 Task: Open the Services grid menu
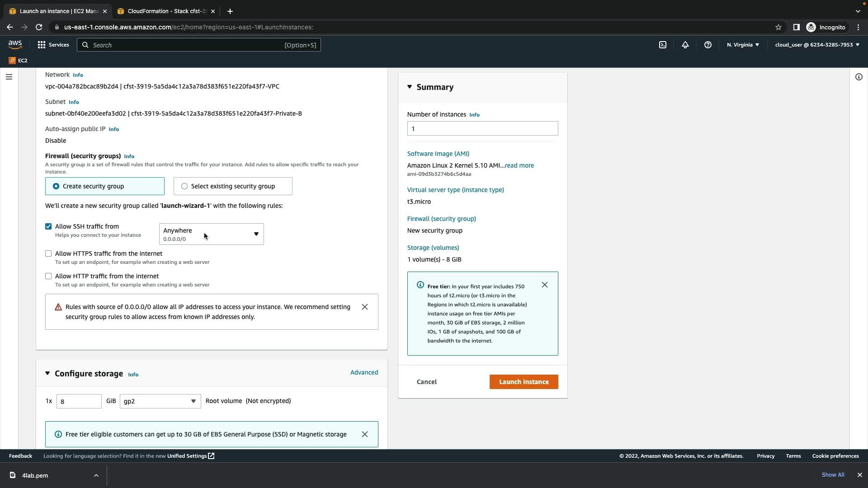click(53, 45)
